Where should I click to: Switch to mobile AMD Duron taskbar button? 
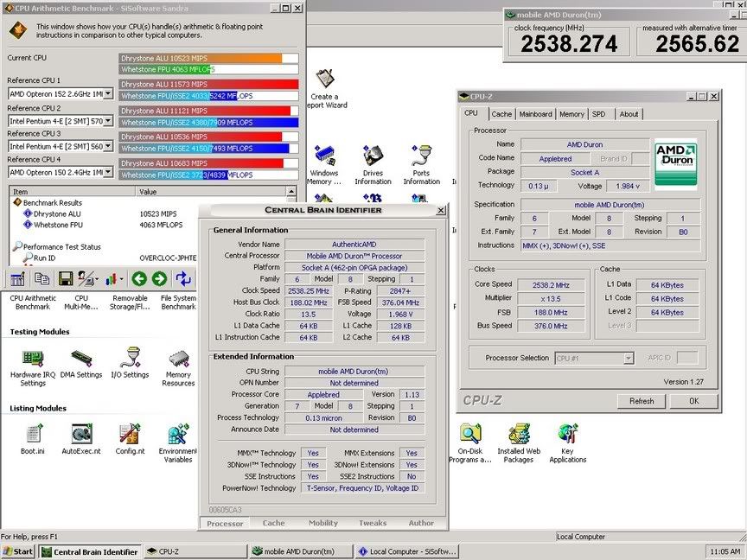(x=301, y=551)
